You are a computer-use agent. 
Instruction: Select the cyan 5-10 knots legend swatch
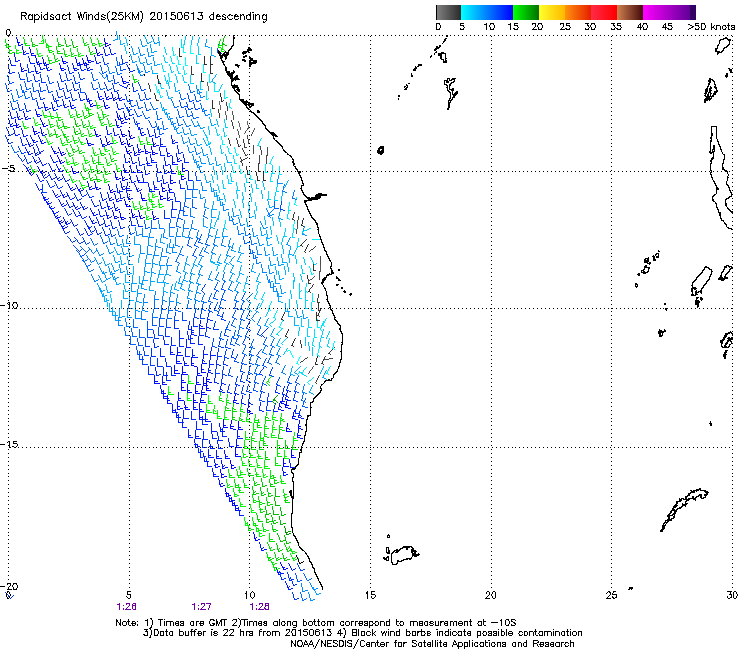coord(474,12)
